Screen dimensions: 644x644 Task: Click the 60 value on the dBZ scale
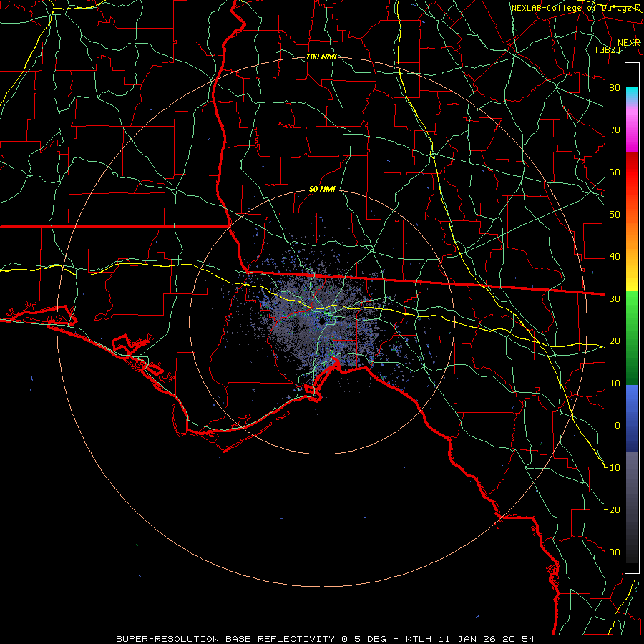(x=615, y=172)
